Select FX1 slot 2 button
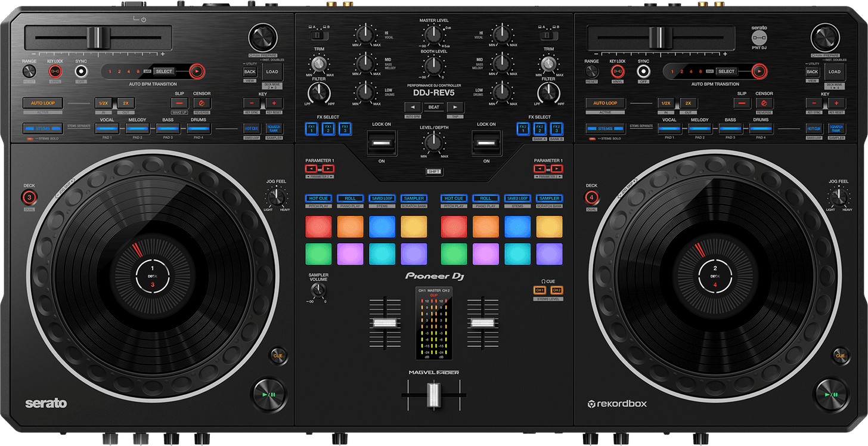The image size is (868, 446). [328, 128]
